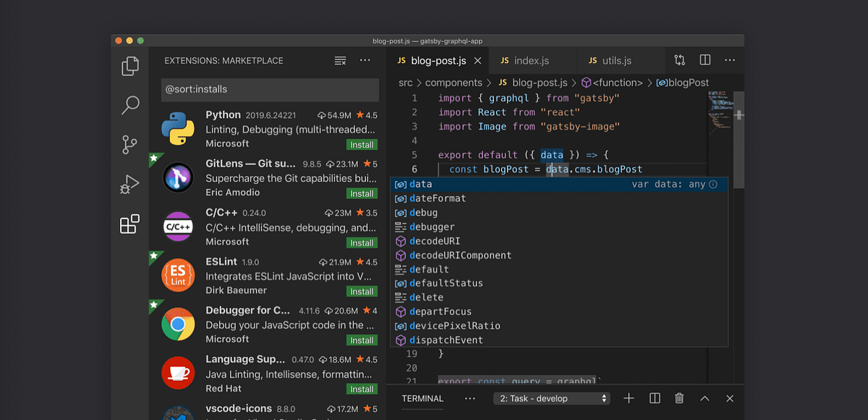Viewport: 868px width, 420px height.
Task: Kill the terminal with the trash icon
Action: point(678,398)
